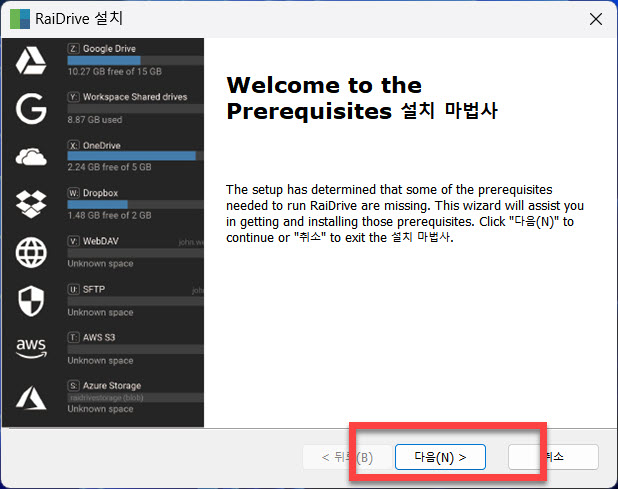Click the S: drive letter badge

pos(73,386)
